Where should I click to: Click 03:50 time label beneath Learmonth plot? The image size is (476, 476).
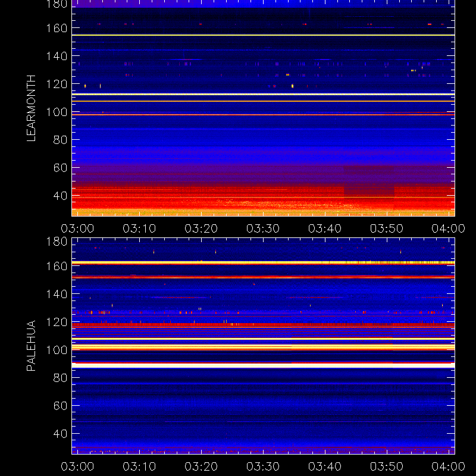coord(387,228)
